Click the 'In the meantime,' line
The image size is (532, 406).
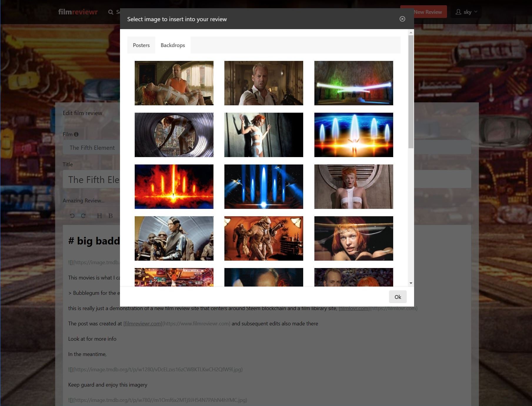87,354
